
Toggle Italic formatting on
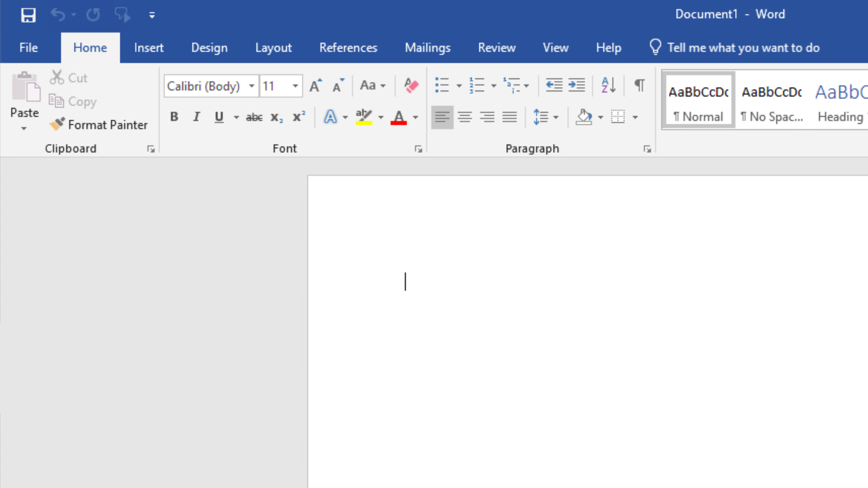point(196,117)
